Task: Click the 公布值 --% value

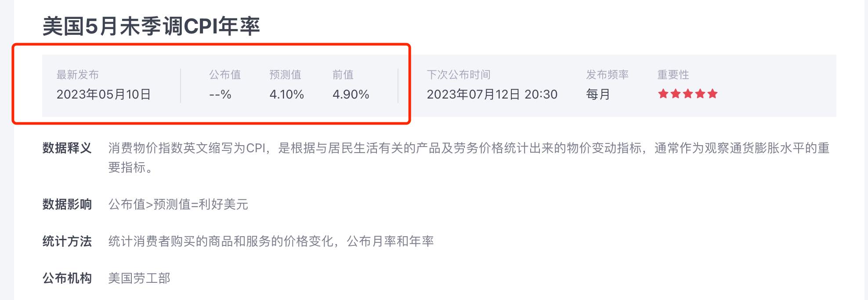Action: click(220, 95)
